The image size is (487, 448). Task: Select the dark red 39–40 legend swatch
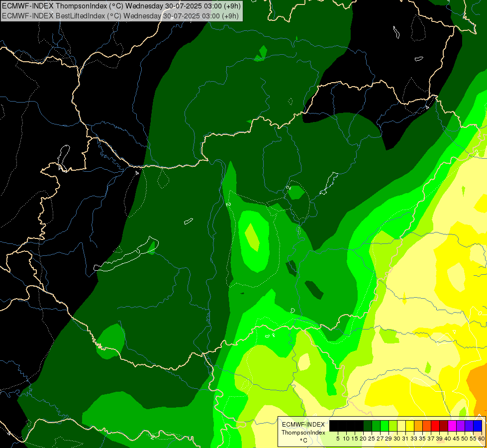(x=444, y=426)
